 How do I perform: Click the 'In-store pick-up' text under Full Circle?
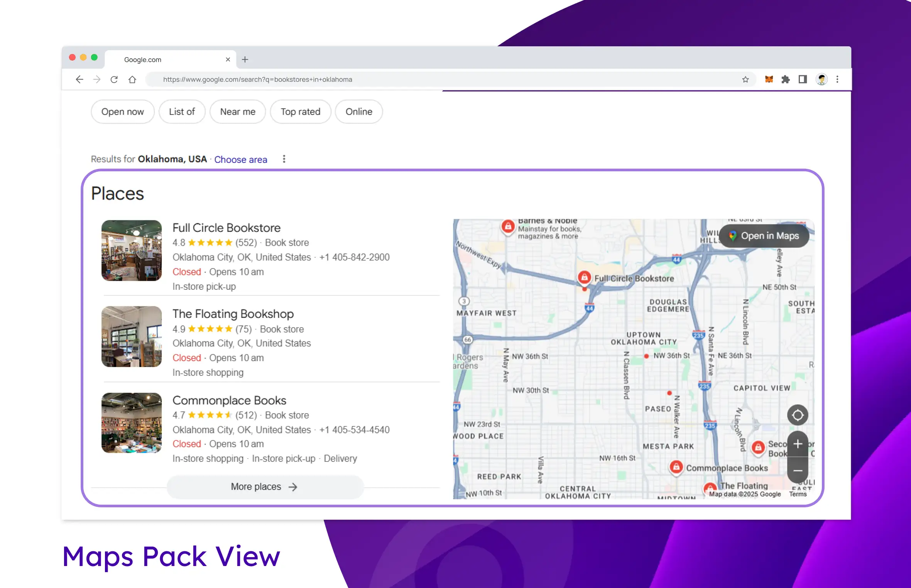pos(204,287)
